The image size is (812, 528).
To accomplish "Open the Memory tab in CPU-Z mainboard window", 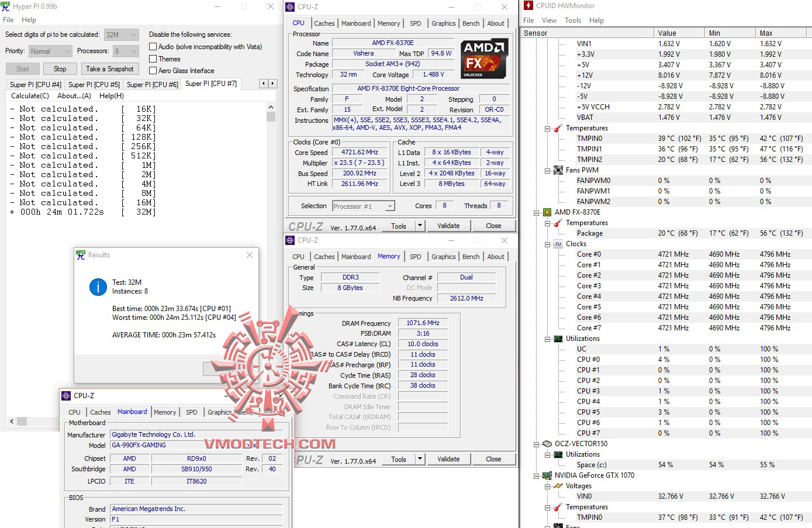I will (x=165, y=412).
